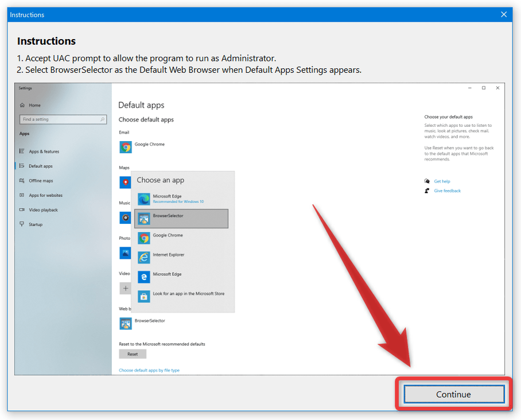Open Apps for websites sidebar icon
This screenshot has height=420, width=521.
[22, 195]
